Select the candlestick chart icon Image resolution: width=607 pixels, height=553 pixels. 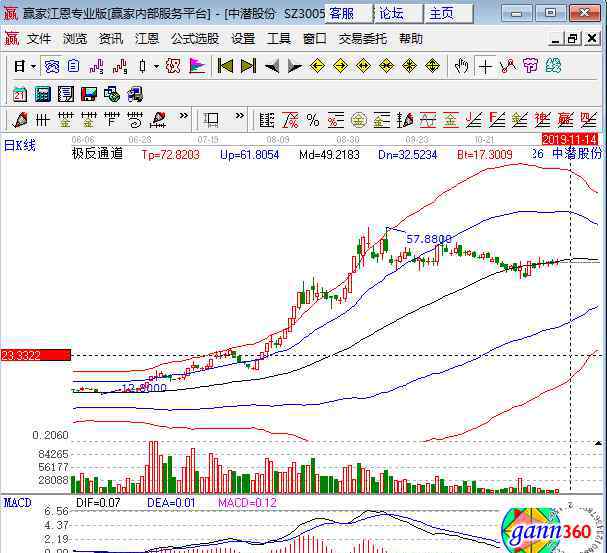(x=142, y=66)
